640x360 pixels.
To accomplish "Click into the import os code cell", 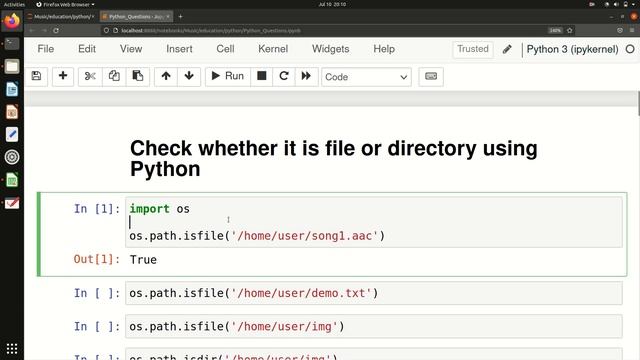I will (373, 222).
